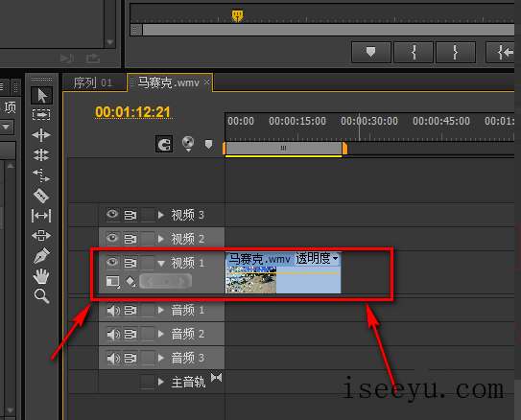Screen dimensions: 521x420
Task: Set display style on 视频 1
Action: tap(113, 282)
